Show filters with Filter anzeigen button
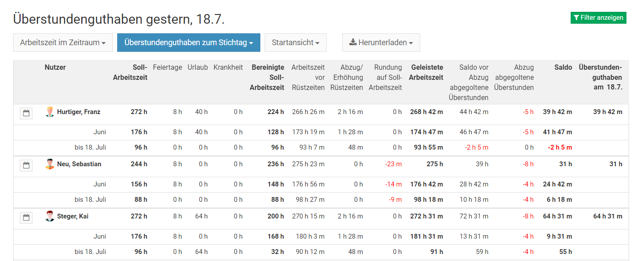This screenshot has width=644, height=261. click(x=598, y=18)
